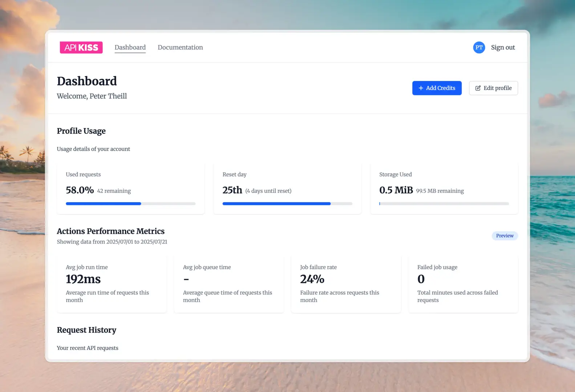Screen dimensions: 575x392
Task: Click the API KISS logo
Action: pos(81,48)
